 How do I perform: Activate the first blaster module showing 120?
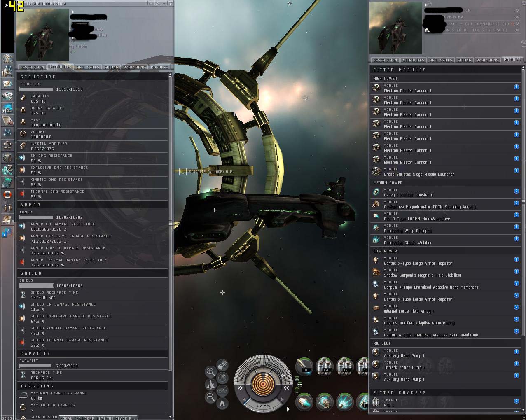point(325,366)
